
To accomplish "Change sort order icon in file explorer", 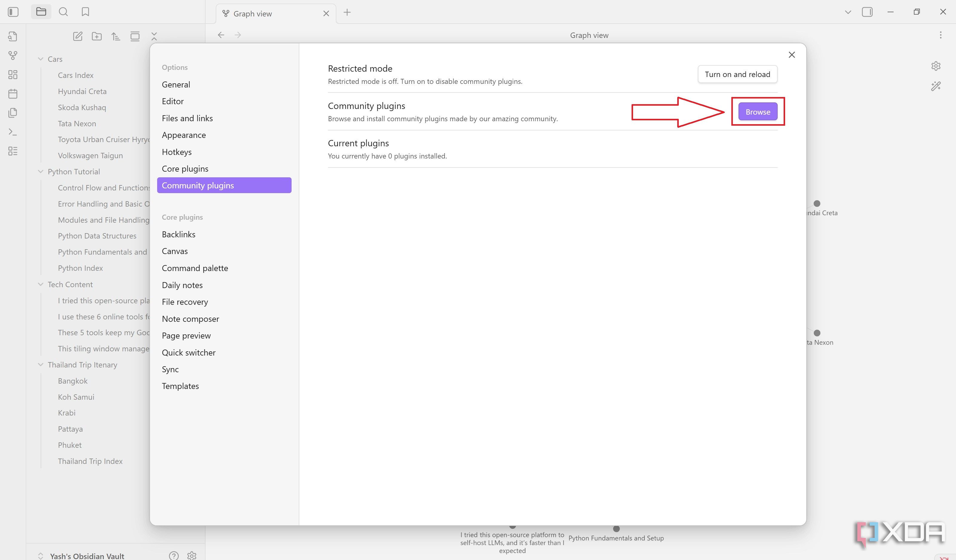I will pos(116,36).
